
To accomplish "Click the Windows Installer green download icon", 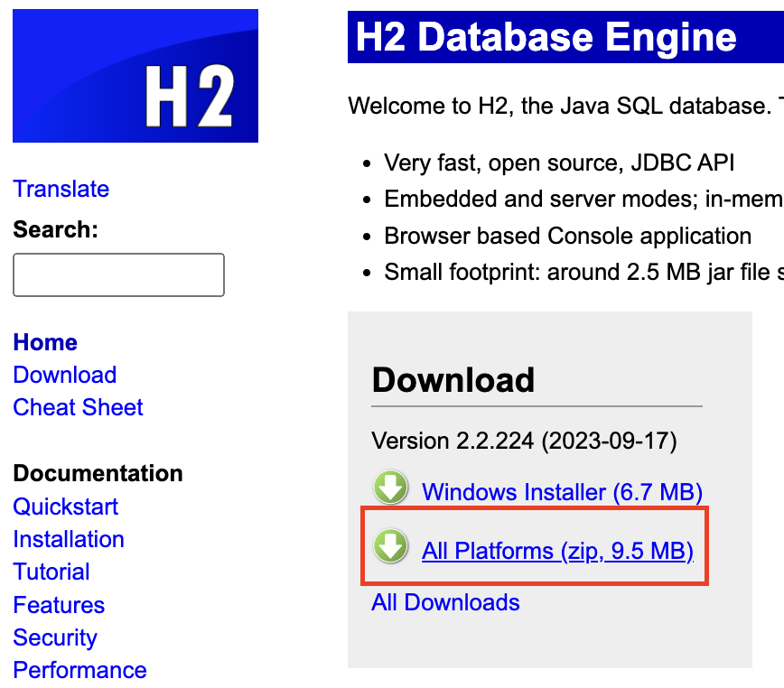I will click(x=390, y=488).
